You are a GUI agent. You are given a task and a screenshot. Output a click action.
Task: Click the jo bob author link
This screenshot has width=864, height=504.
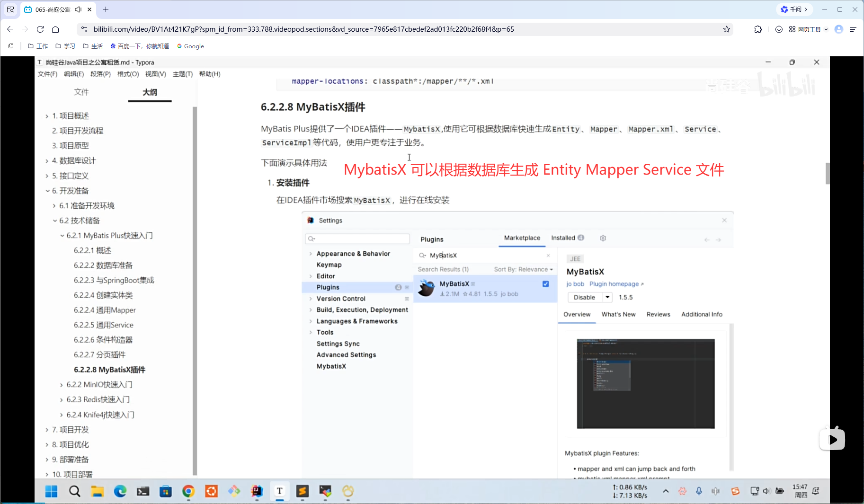click(x=575, y=284)
